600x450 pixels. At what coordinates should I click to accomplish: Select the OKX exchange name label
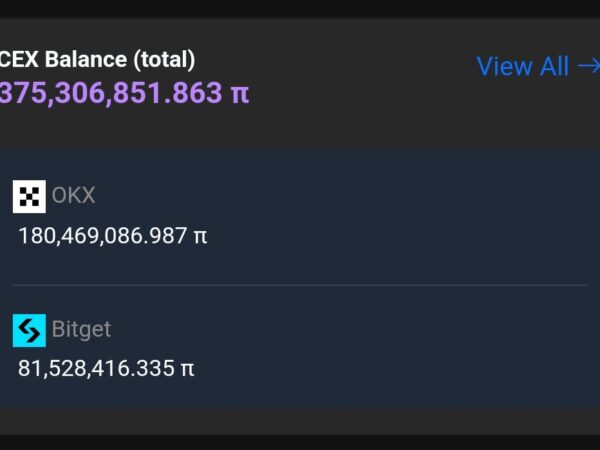(x=73, y=196)
